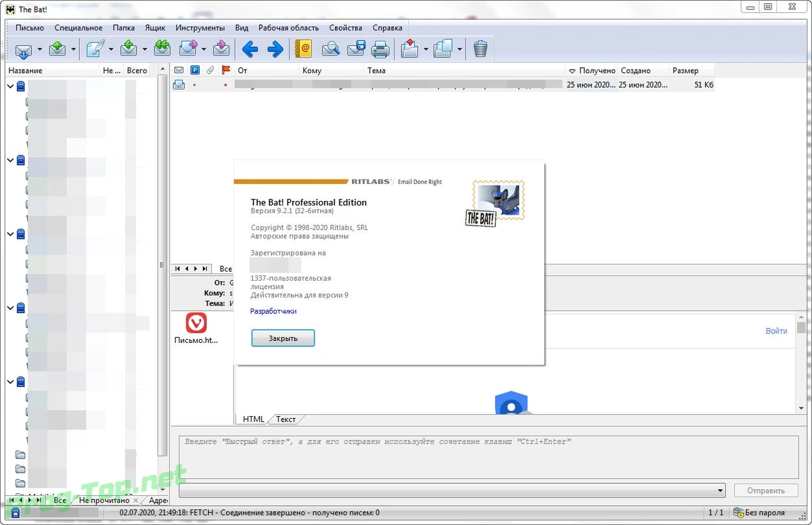Open the Свойства menu
This screenshot has width=812, height=525.
coord(345,28)
